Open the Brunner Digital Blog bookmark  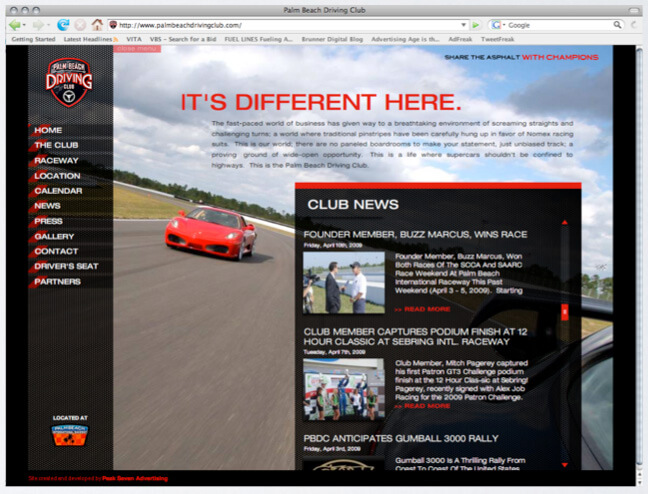click(x=332, y=39)
